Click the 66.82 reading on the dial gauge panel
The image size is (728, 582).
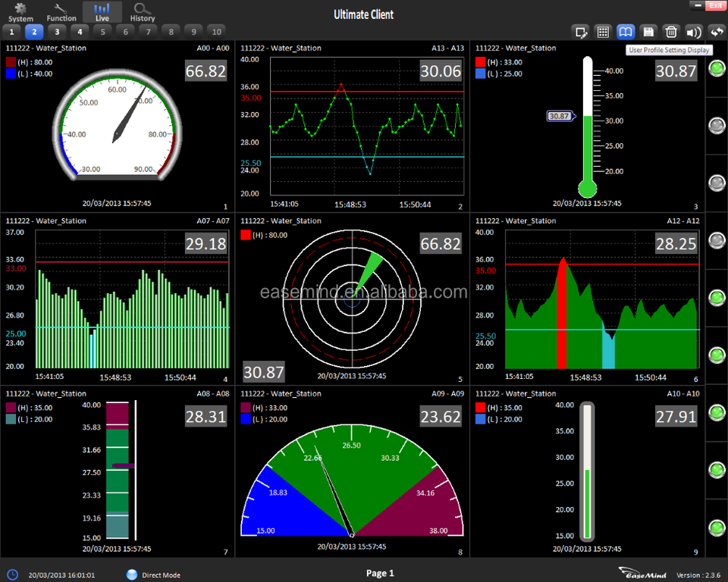point(206,71)
